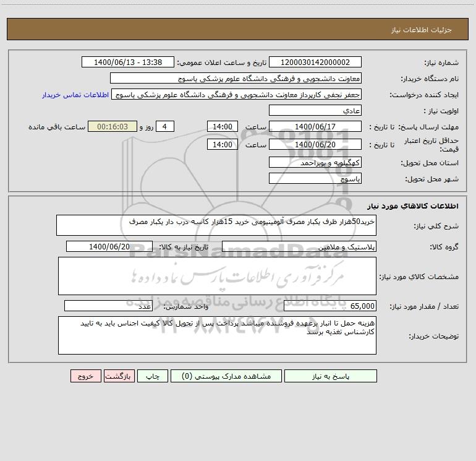The width and height of the screenshot is (476, 461).
Task: Click the quantity field showing 65,000
Action: (x=330, y=306)
